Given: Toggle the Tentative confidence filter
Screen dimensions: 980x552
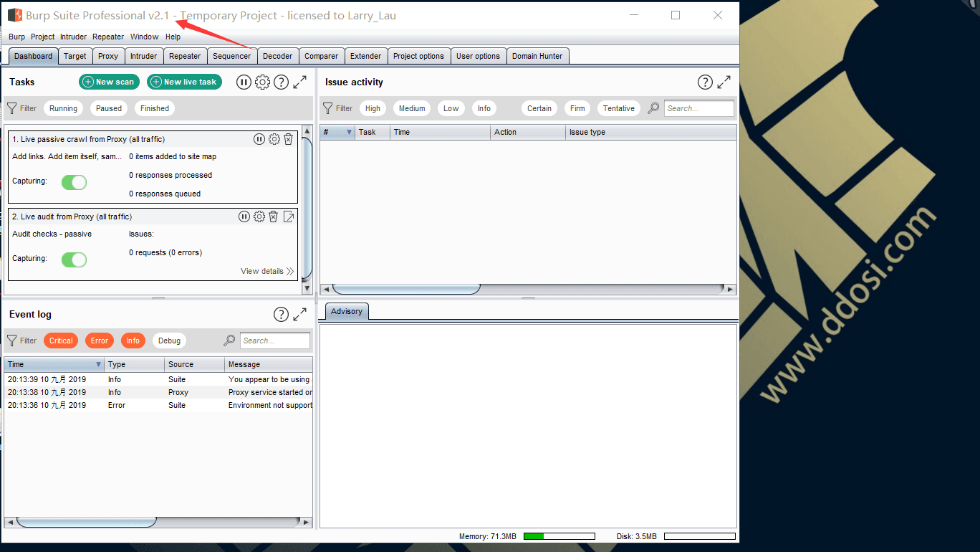Looking at the screenshot, I should [x=619, y=108].
